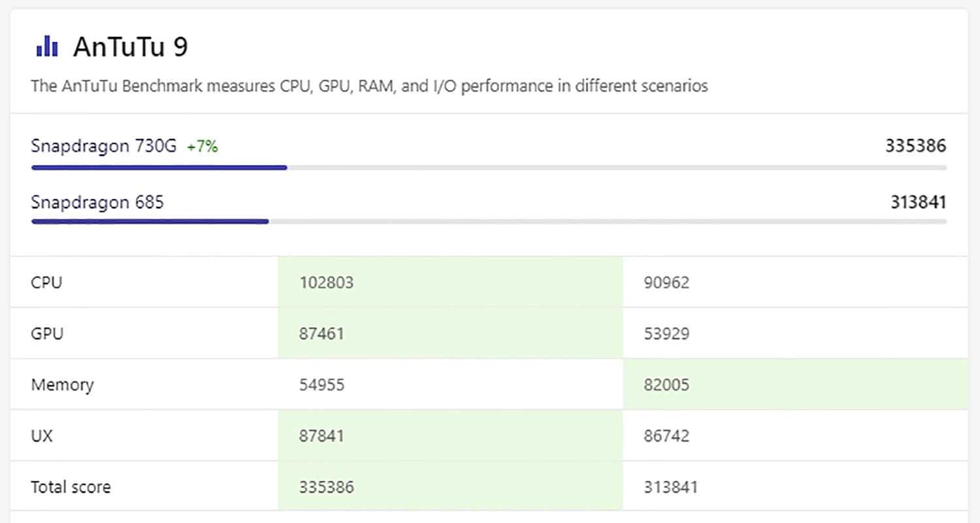The image size is (980, 523).
Task: Click CPU value 102803
Action: tap(327, 283)
